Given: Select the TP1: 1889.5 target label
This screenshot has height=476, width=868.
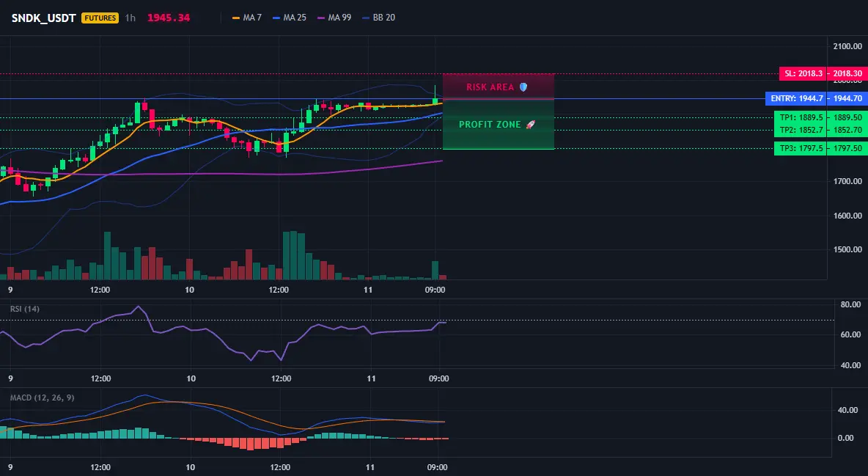Looking at the screenshot, I should [801, 117].
